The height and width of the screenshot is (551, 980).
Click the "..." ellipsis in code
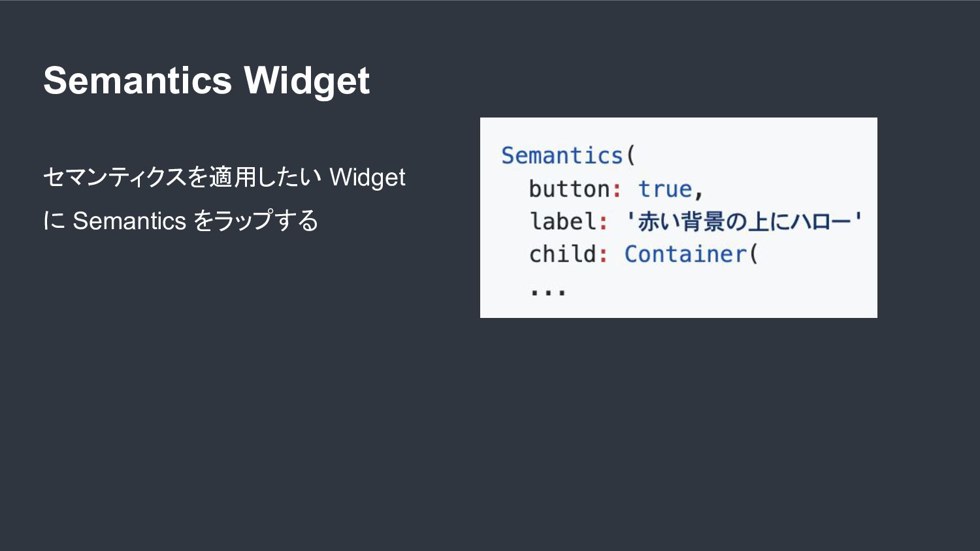pos(547,291)
